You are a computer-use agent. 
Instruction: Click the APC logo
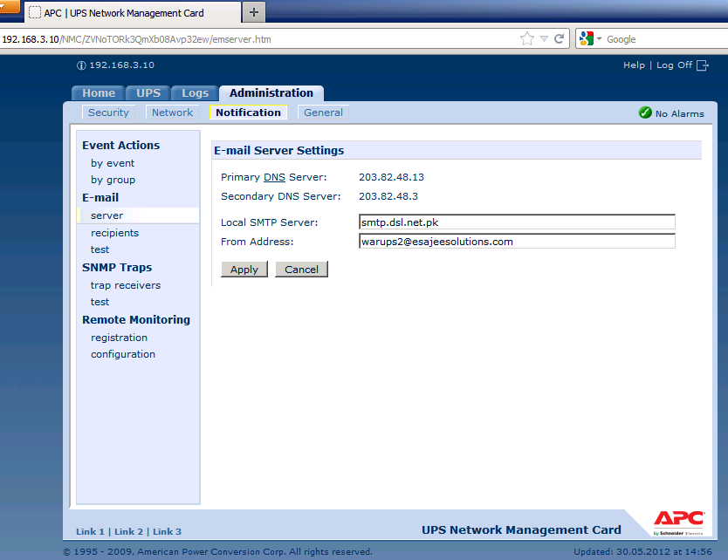point(679,522)
